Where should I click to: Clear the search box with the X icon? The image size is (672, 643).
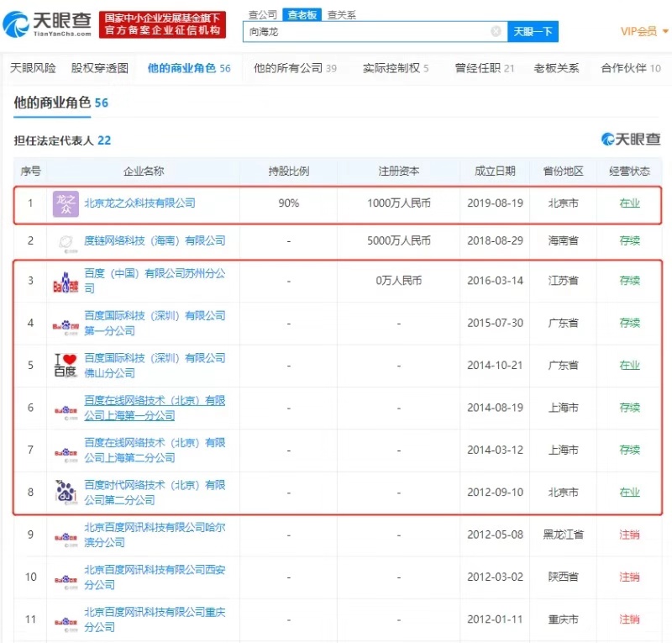pos(496,31)
